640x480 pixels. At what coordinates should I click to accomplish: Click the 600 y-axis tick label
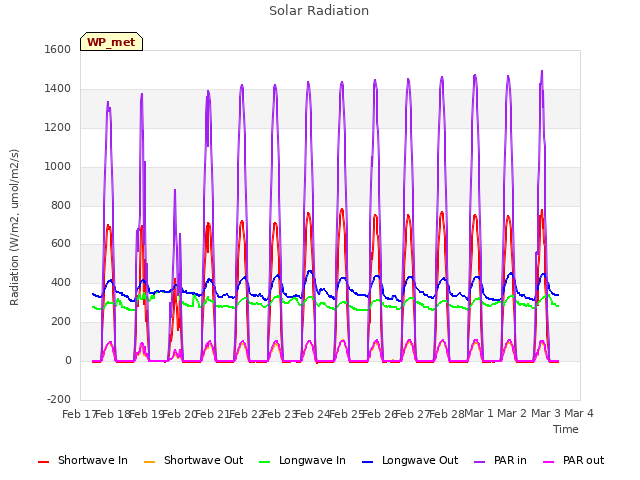pyautogui.click(x=61, y=244)
